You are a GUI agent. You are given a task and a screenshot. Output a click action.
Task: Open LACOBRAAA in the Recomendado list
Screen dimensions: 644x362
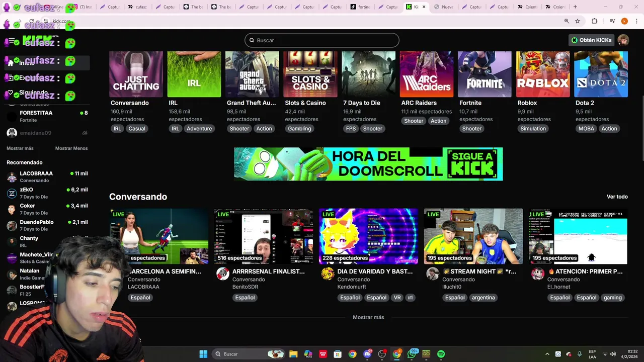(47, 176)
